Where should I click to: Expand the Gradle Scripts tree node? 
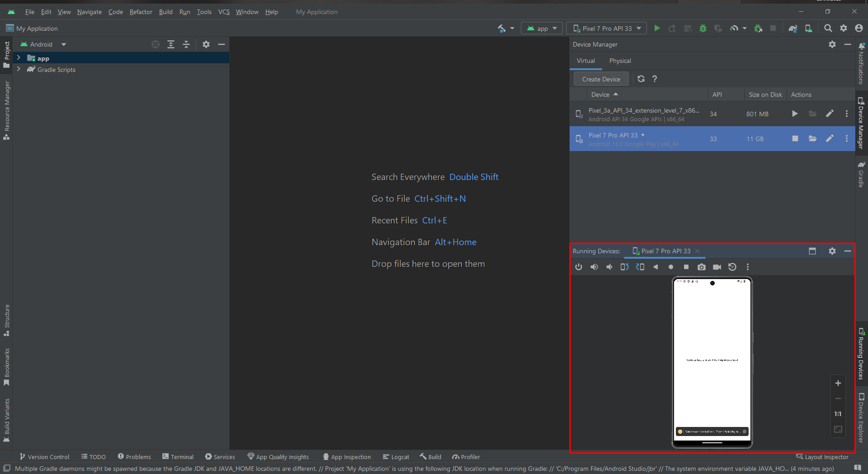pyautogui.click(x=19, y=69)
